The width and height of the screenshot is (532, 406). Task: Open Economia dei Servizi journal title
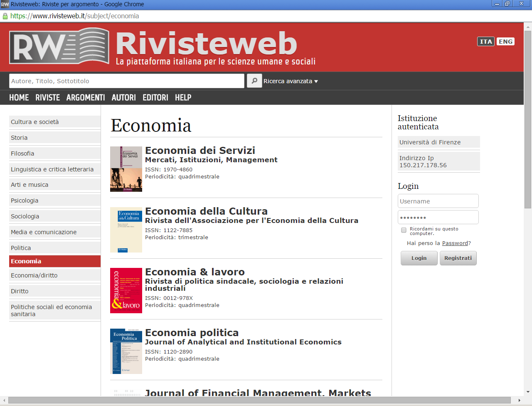coord(200,151)
